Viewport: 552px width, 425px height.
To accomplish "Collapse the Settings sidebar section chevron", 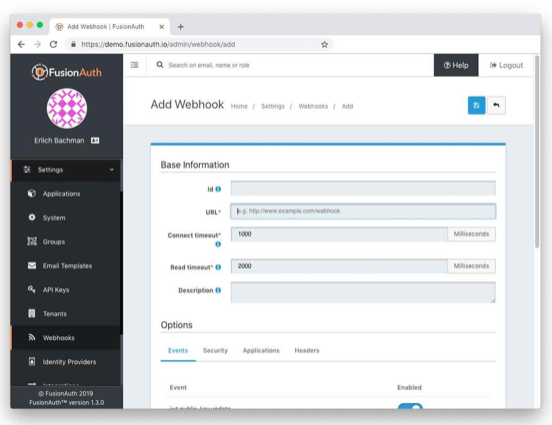I will point(112,170).
